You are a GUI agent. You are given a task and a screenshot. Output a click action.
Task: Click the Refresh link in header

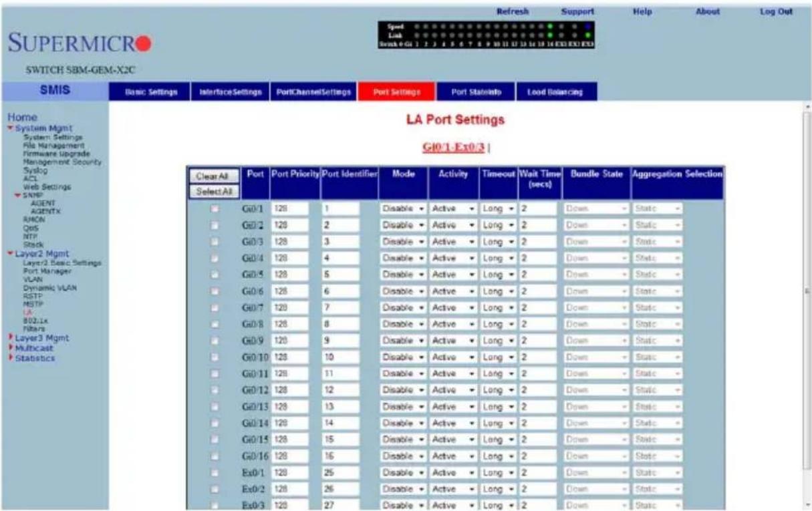click(513, 11)
